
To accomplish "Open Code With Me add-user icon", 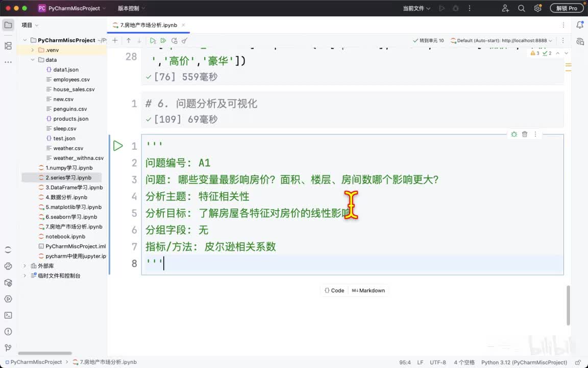I will (x=505, y=8).
